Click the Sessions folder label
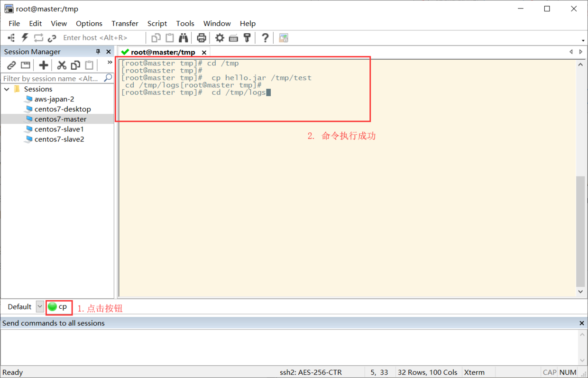Screen dimensions: 588x378 (x=38, y=89)
